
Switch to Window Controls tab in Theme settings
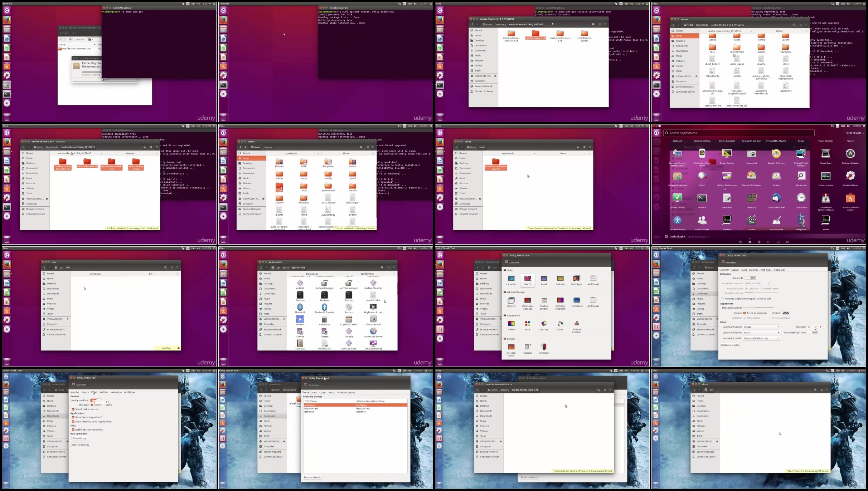tap(346, 392)
